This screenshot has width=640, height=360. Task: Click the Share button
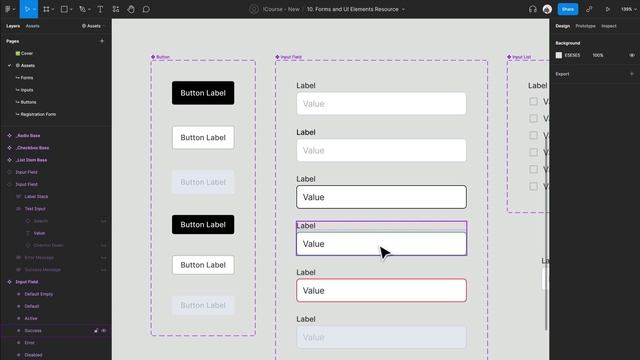coord(568,9)
